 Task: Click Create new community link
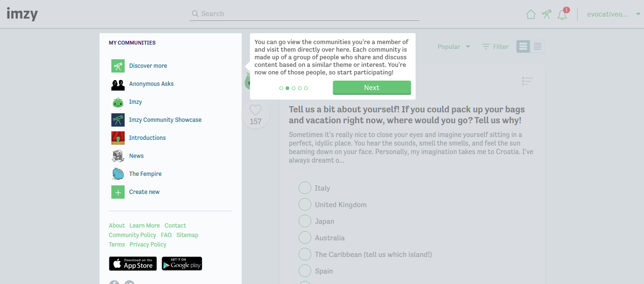145,192
